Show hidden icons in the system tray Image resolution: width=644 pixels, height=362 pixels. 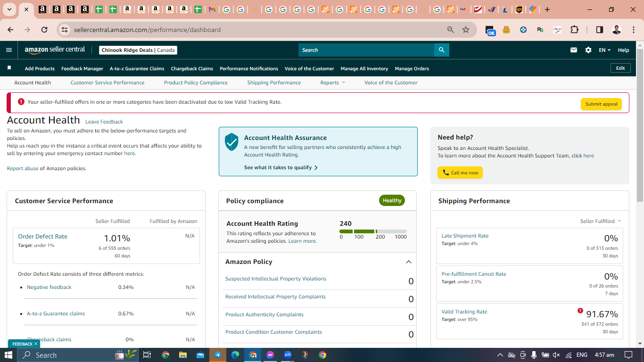500,355
